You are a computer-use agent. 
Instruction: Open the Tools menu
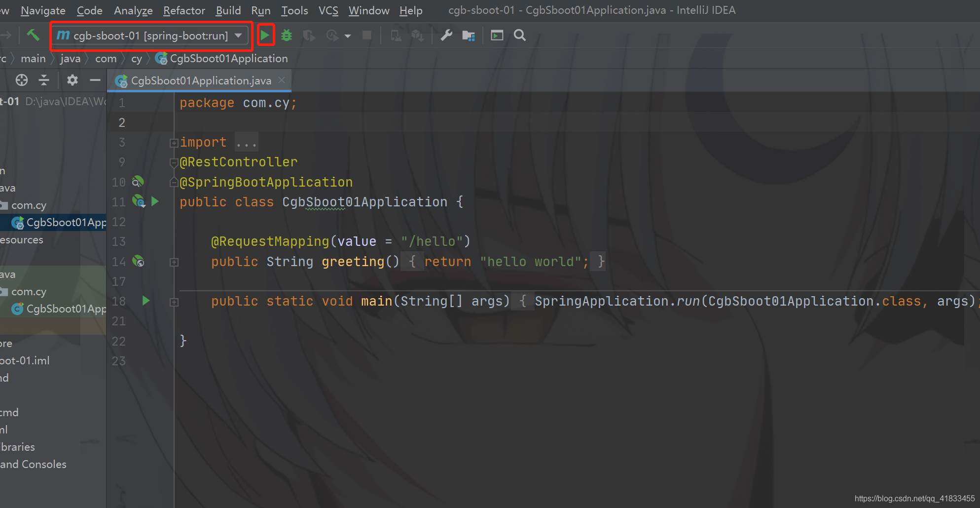[294, 10]
